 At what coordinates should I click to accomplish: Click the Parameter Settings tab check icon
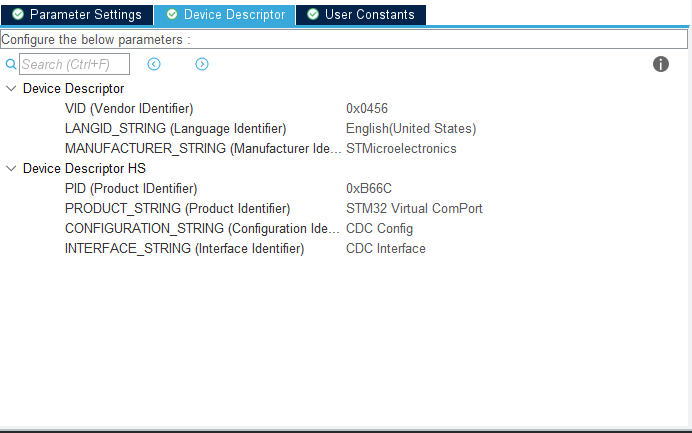(17, 15)
